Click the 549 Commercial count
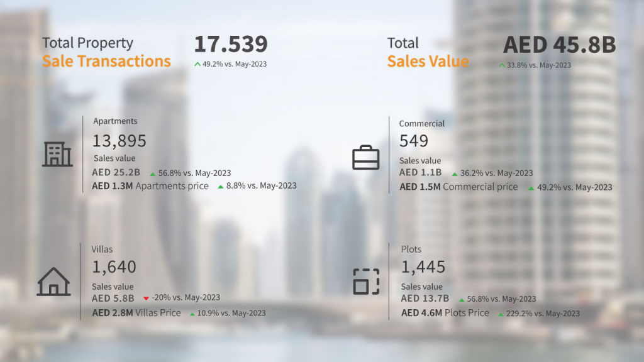This screenshot has width=644, height=362. tap(414, 141)
